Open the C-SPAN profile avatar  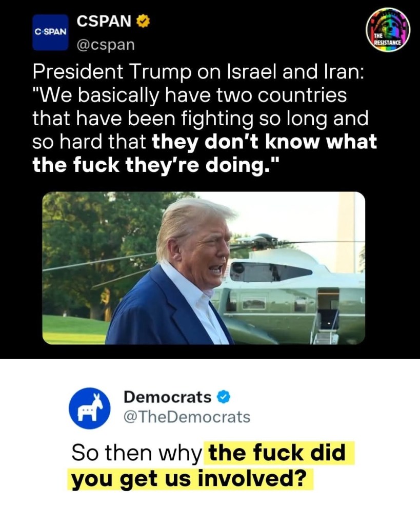[x=51, y=32]
